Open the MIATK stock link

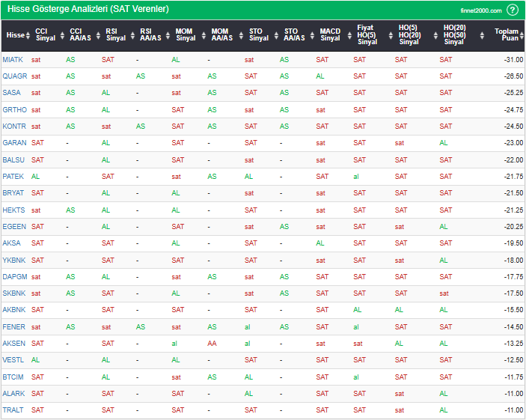(13, 59)
